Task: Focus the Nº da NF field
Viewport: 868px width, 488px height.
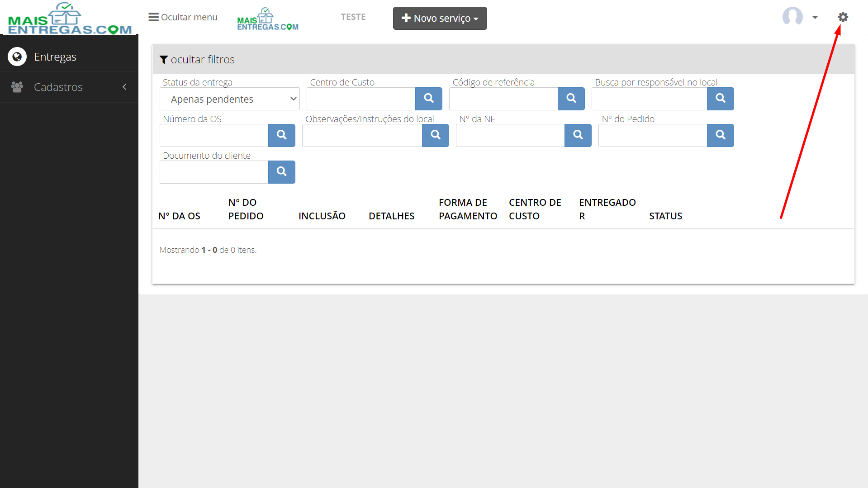Action: click(510, 135)
